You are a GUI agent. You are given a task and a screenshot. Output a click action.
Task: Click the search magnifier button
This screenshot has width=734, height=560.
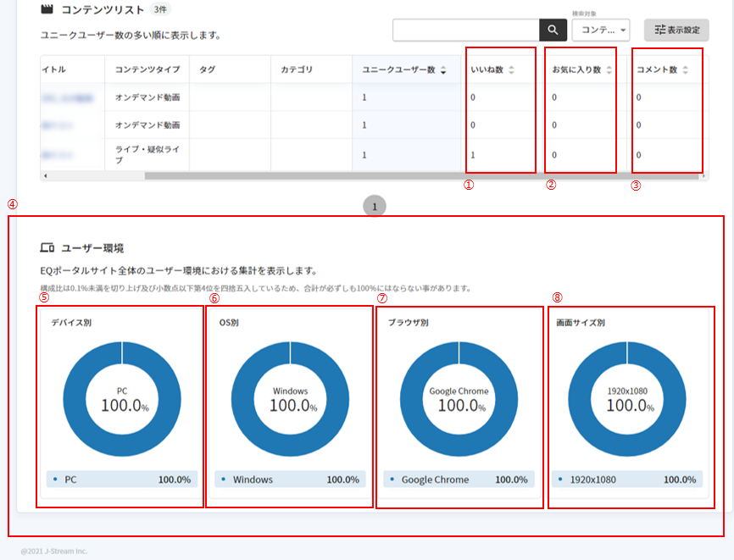coord(553,30)
